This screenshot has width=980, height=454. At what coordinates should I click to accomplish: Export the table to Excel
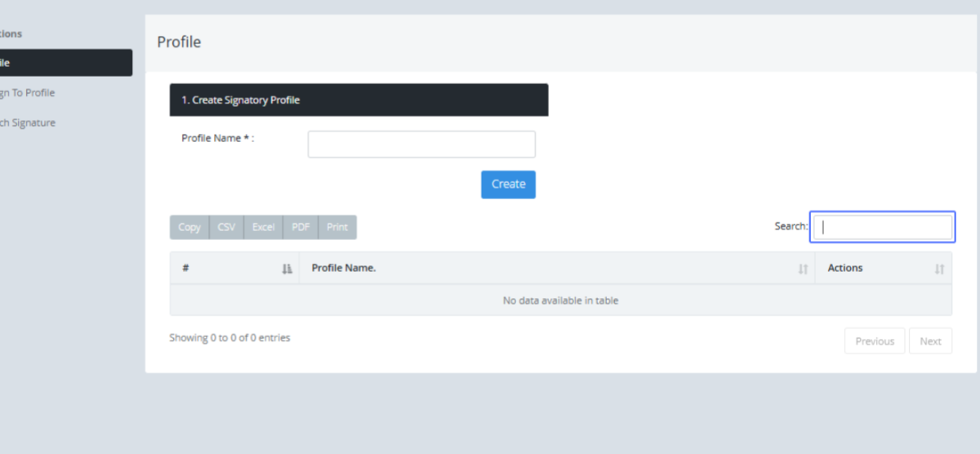coord(263,227)
